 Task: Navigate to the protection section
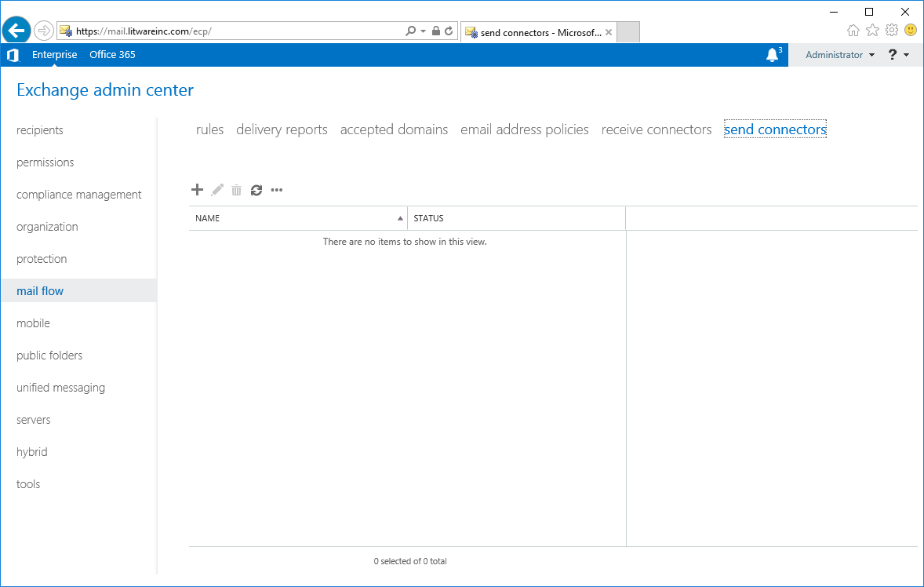coord(41,258)
